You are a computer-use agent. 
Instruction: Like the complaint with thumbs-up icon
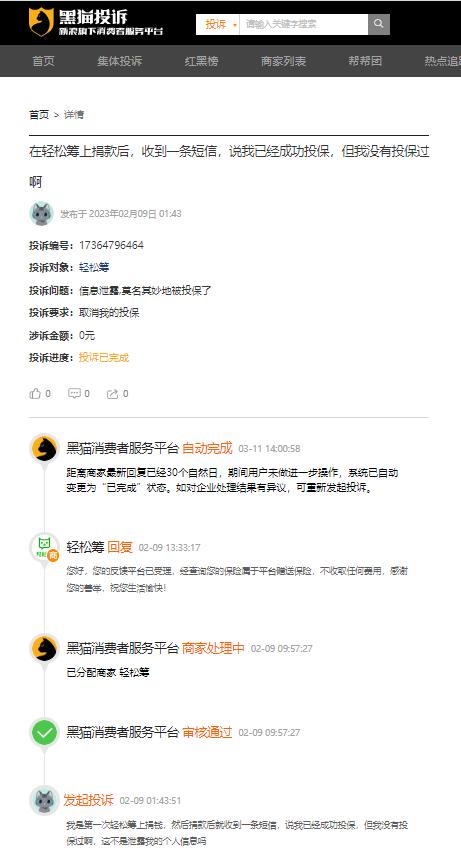click(x=35, y=393)
